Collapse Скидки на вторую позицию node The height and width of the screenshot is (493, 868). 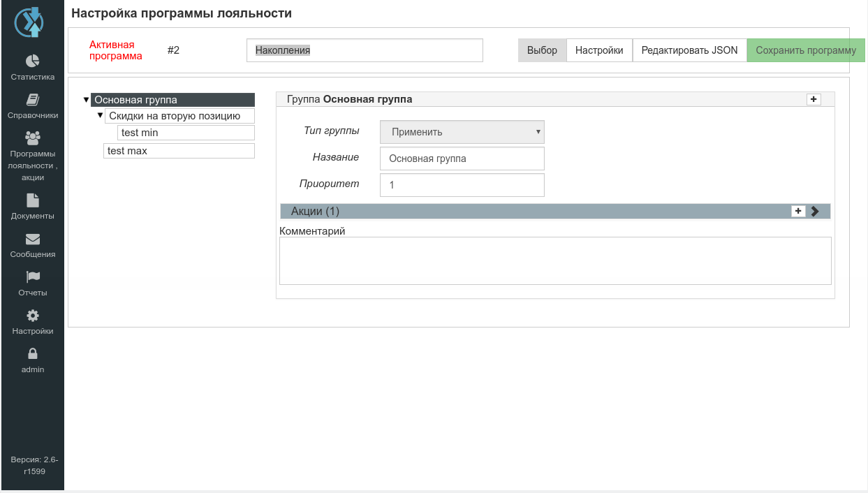[x=100, y=115]
